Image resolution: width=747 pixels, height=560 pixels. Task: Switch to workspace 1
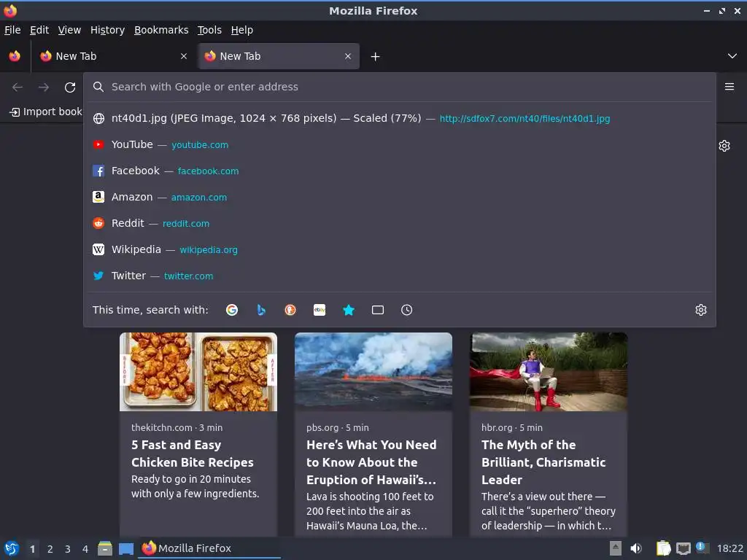(32, 549)
